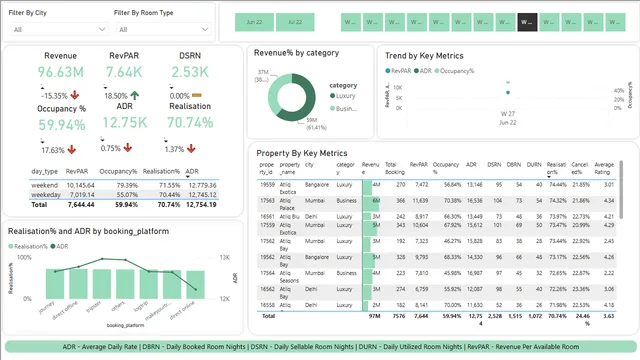Sort property table by property_name header
Screen dimensions: 640x360
point(290,168)
